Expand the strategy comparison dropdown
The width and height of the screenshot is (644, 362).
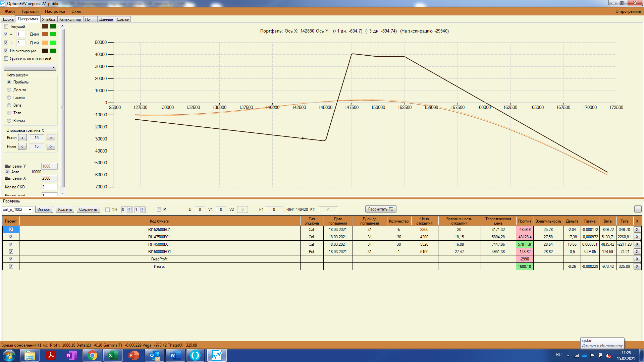coord(53,67)
